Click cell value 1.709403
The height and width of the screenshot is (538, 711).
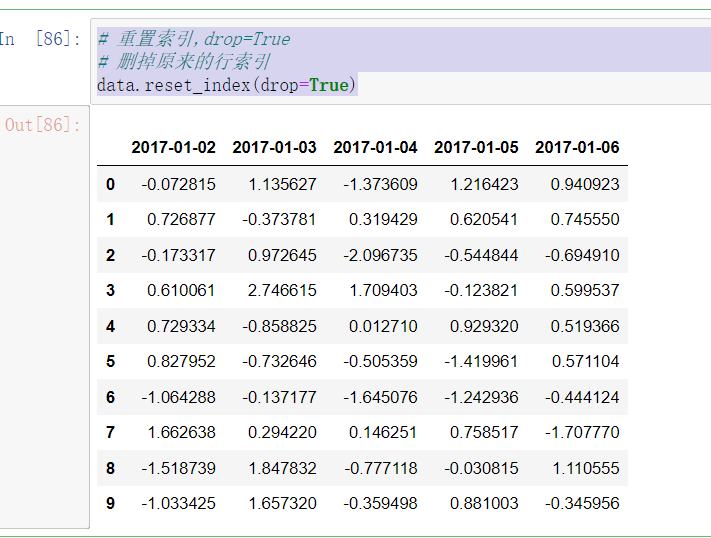coord(383,290)
